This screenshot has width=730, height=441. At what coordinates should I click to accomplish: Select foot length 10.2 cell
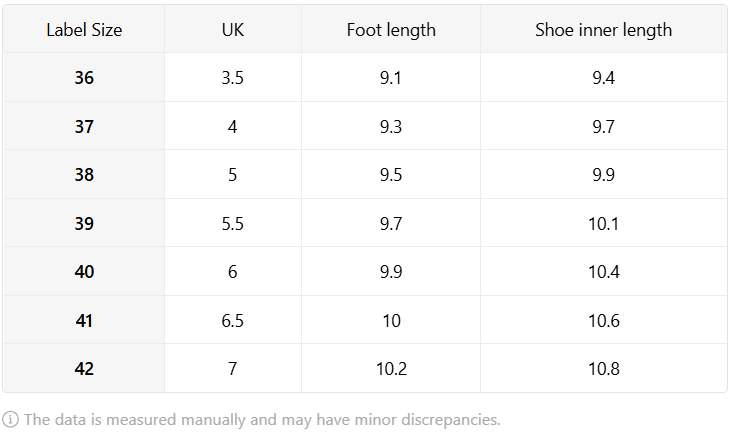pos(391,368)
